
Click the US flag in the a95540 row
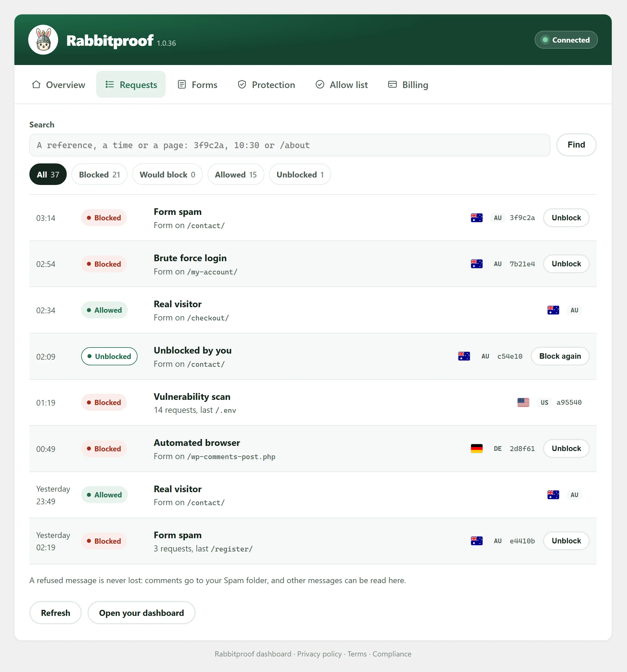click(523, 402)
